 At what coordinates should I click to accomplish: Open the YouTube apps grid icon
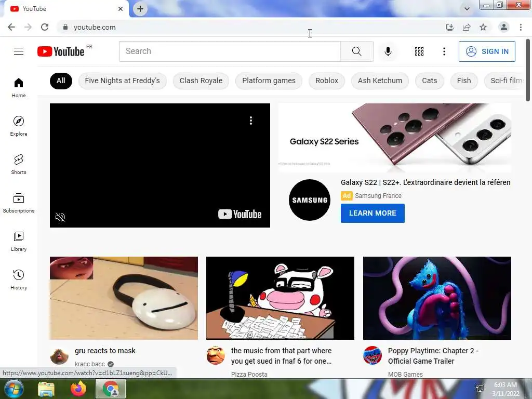[x=419, y=51]
